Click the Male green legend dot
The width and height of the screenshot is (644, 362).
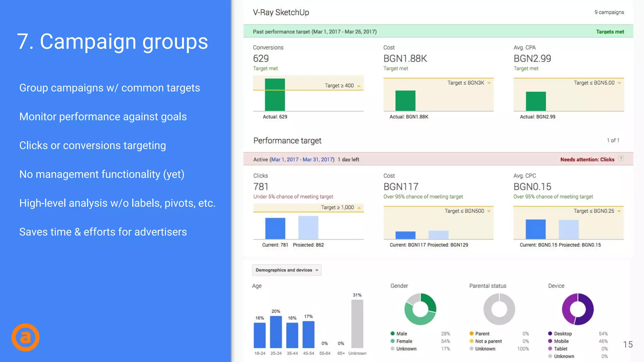[x=392, y=333]
